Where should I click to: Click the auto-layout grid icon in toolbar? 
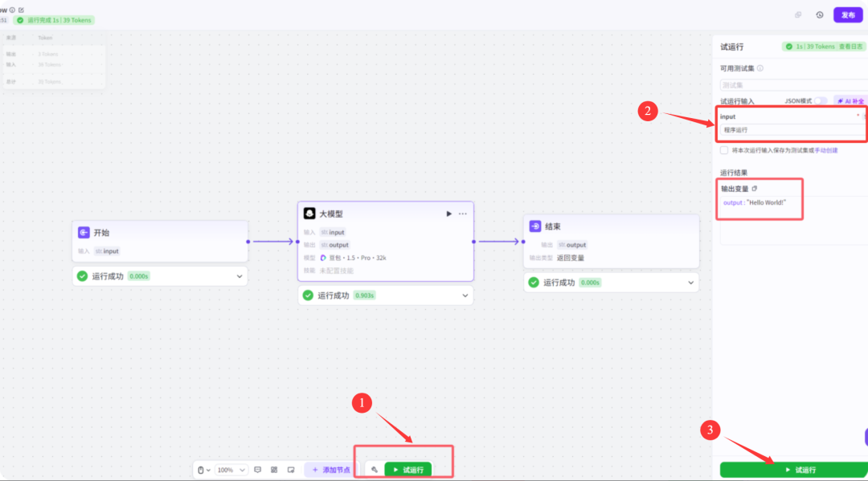coord(274,470)
